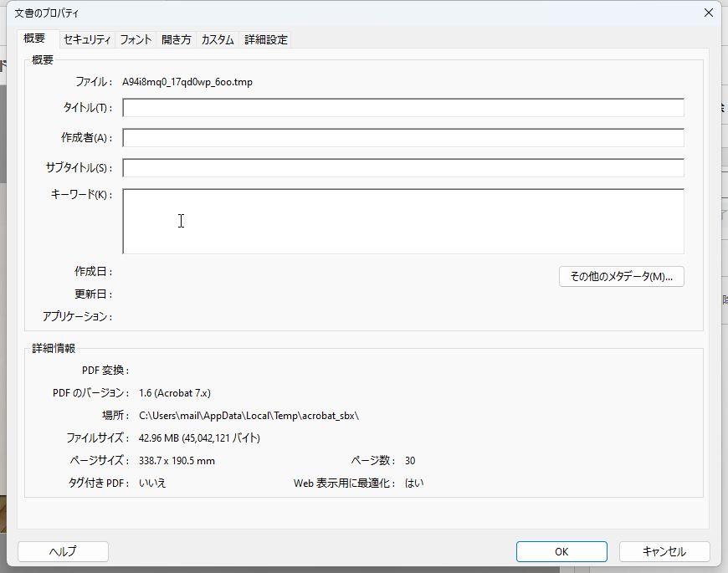
Task: Switch to the セキュリティ tab
Action: 86,38
